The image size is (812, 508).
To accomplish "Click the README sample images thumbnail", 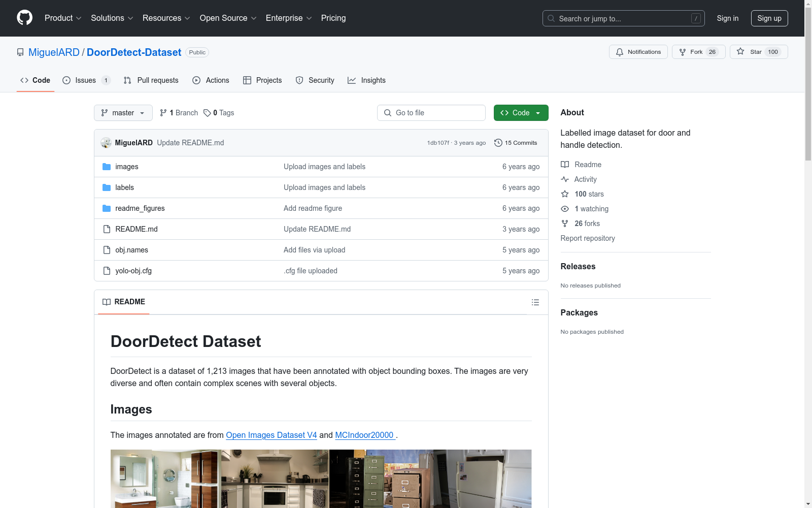I will [321, 479].
